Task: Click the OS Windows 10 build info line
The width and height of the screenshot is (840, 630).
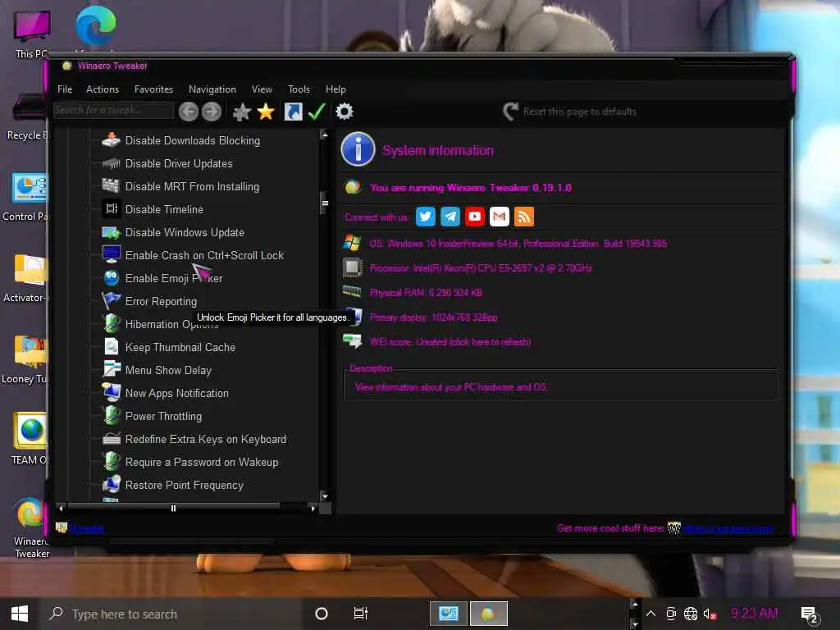Action: [x=518, y=244]
